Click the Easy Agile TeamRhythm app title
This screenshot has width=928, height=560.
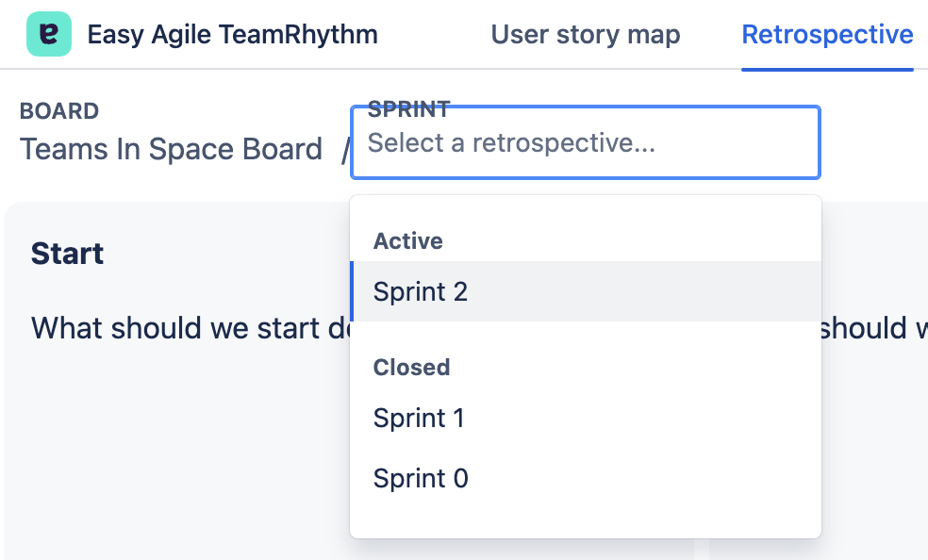232,35
